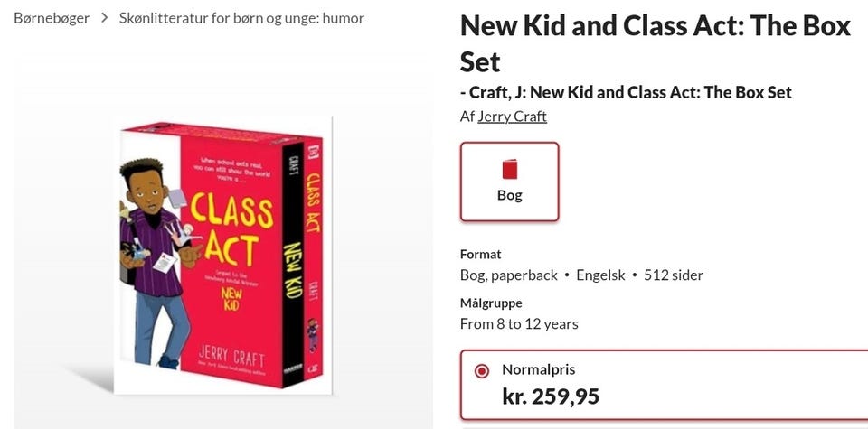Go to Skønlitteratur for børn og unge: humor

[x=241, y=18]
